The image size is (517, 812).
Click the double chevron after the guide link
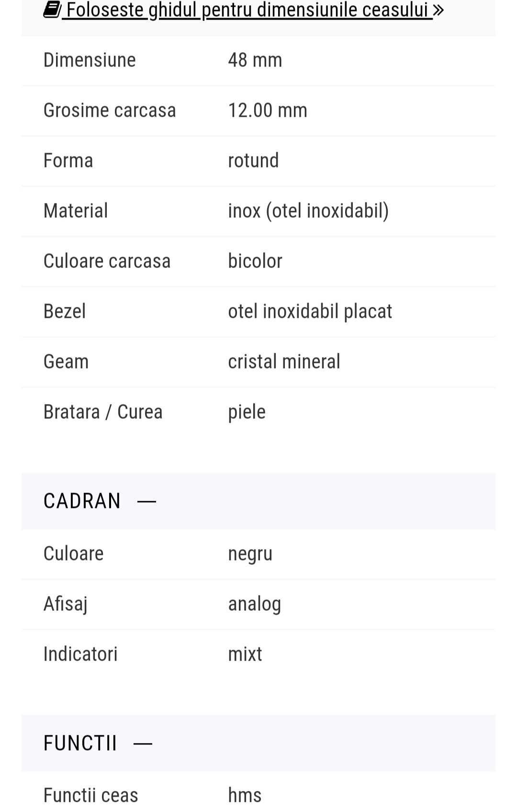(x=438, y=10)
